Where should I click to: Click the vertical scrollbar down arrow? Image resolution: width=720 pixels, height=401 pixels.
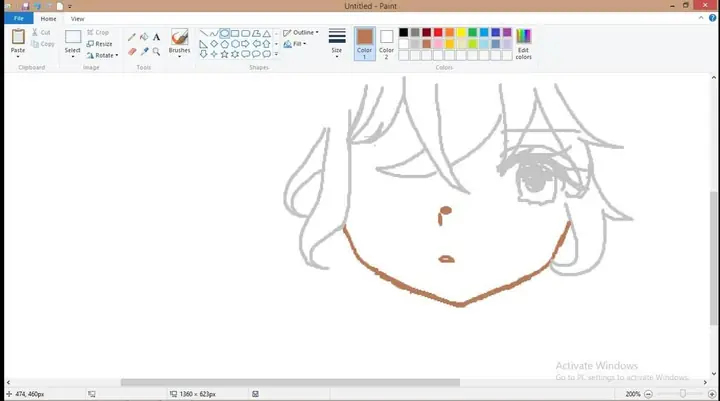point(714,373)
